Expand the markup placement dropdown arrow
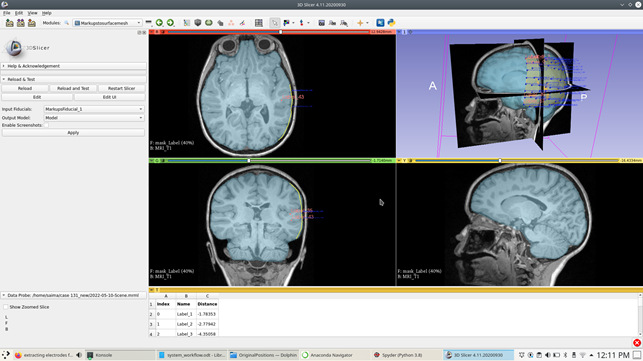The image size is (643, 361). click(308, 23)
